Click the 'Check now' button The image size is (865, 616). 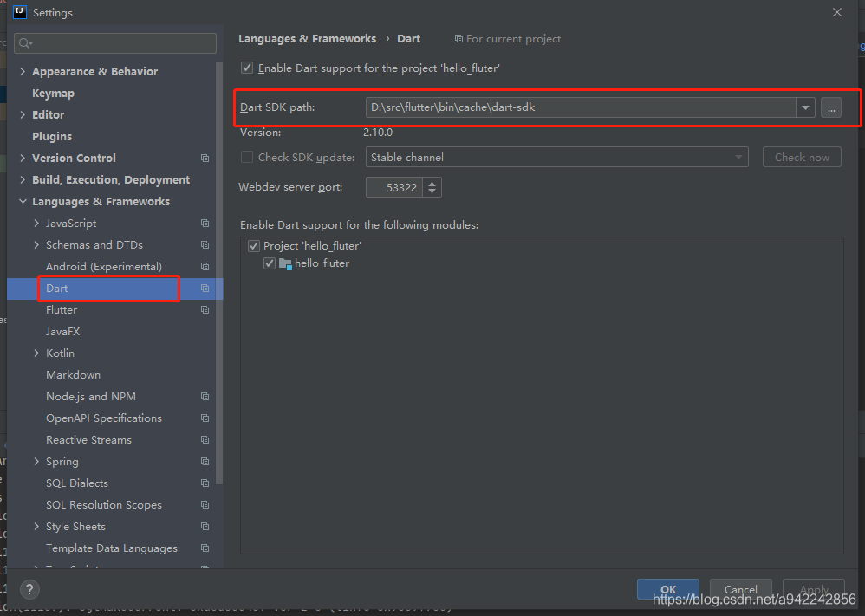coord(801,157)
